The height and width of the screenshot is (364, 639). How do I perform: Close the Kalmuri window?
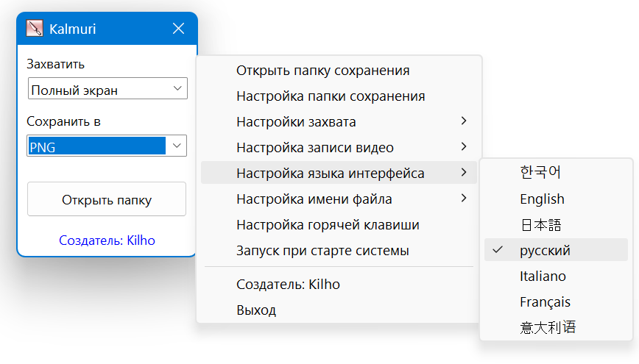[178, 29]
